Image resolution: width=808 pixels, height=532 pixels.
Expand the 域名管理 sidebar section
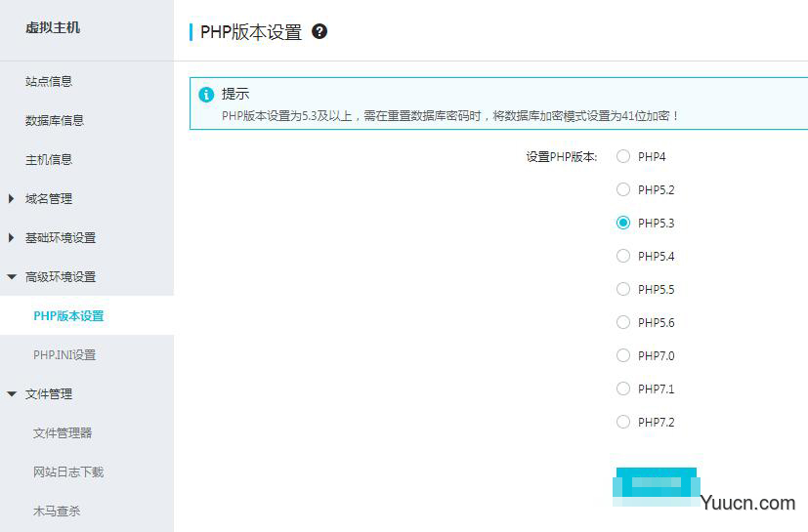(x=49, y=199)
